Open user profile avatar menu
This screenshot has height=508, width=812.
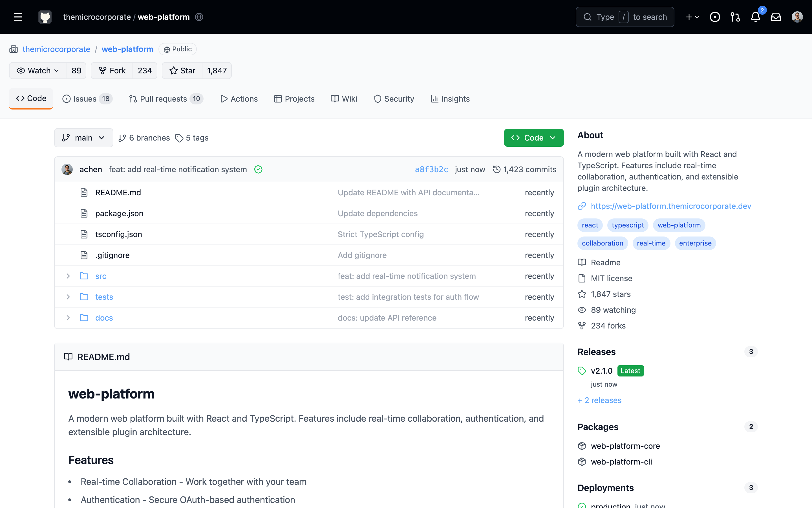(x=797, y=17)
